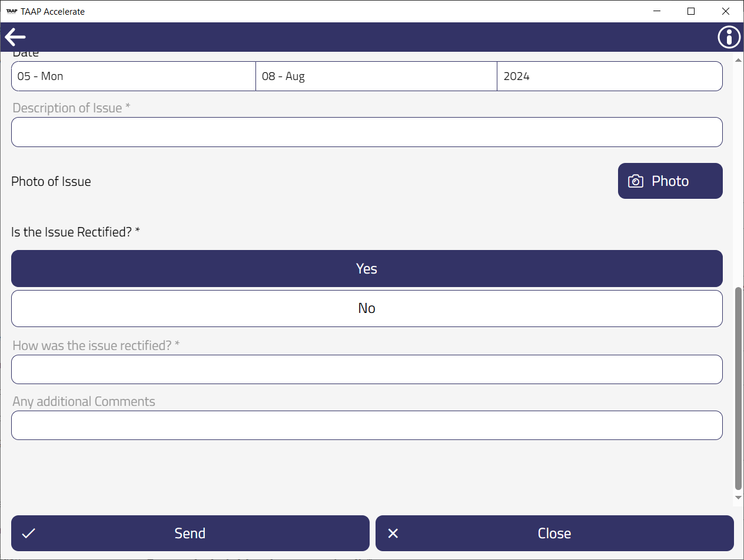Open the info icon in header

(x=729, y=37)
